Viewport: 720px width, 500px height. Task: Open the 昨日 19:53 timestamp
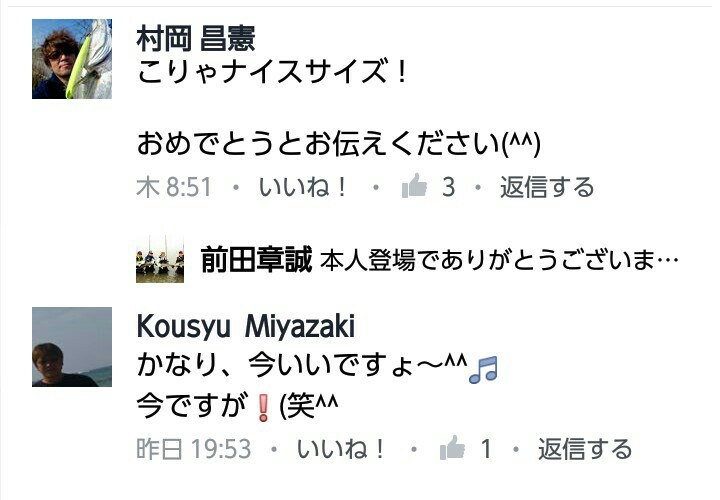[x=194, y=449]
